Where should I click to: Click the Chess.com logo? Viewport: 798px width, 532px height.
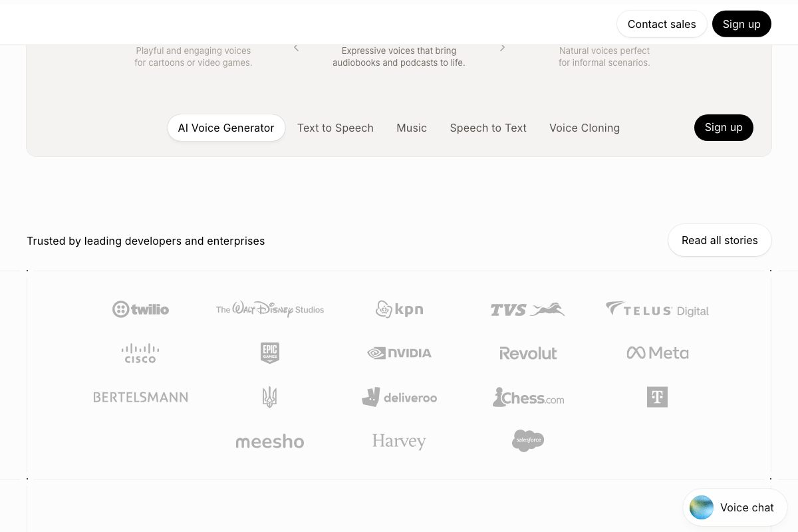528,397
